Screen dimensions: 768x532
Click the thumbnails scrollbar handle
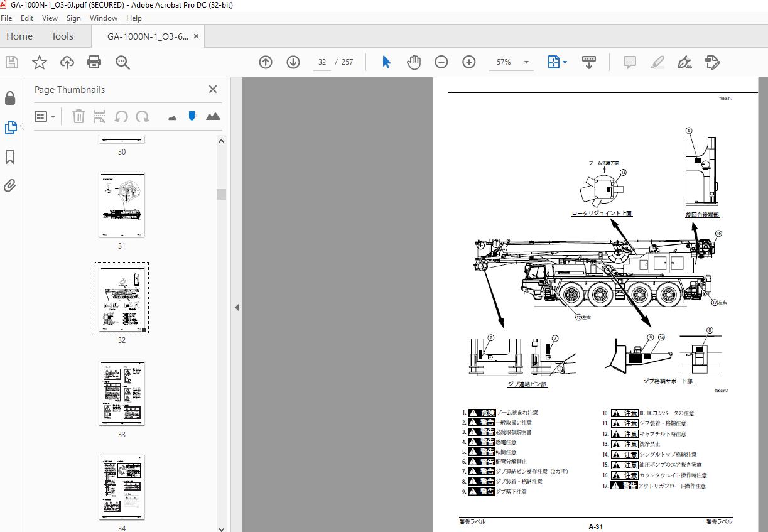click(221, 194)
